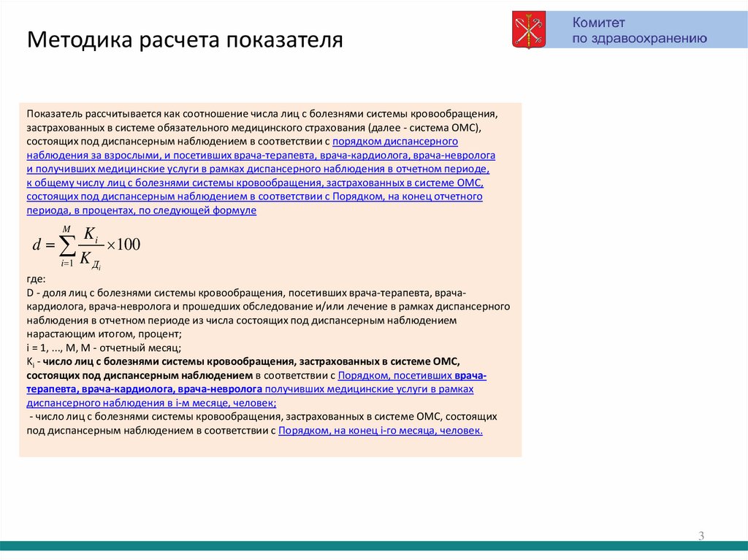Click the "по здравоохранению" header text

[x=639, y=39]
